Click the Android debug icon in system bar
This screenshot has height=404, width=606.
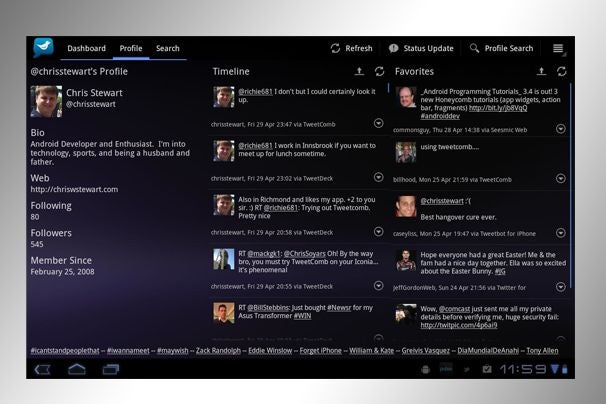(426, 370)
